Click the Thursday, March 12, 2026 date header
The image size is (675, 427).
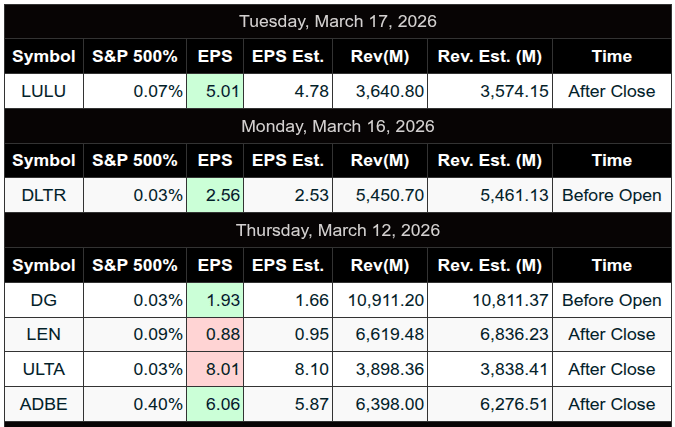click(337, 230)
